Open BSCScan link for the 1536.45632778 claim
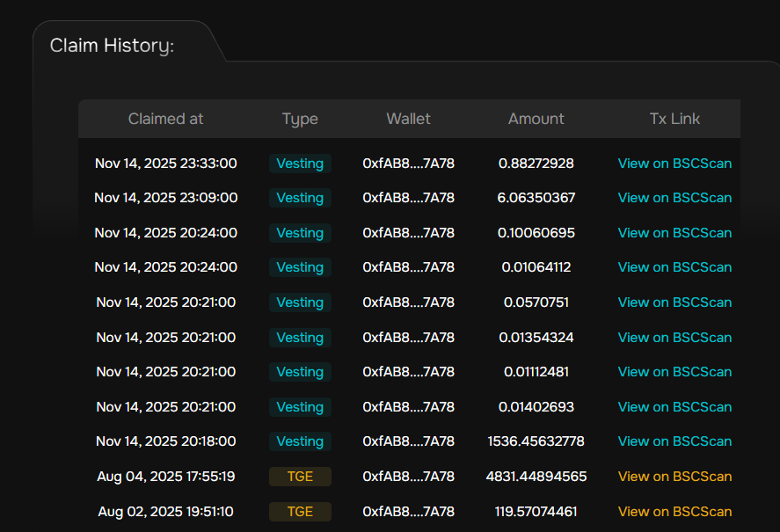The height and width of the screenshot is (532, 780). pos(674,441)
